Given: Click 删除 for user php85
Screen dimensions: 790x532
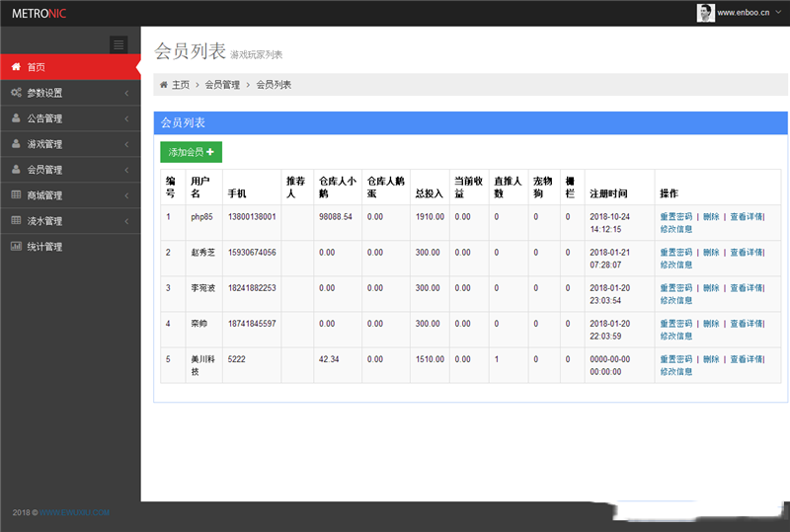Looking at the screenshot, I should (711, 216).
